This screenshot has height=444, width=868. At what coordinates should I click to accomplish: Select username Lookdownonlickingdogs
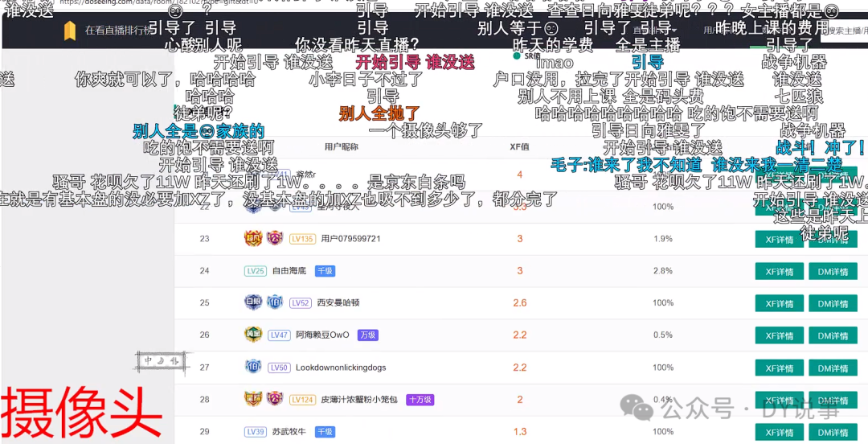pos(341,368)
